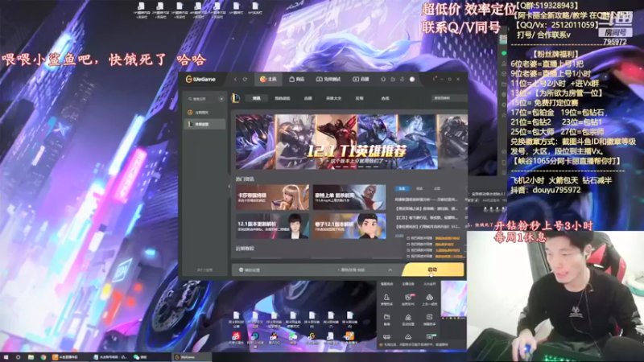644x362 pixels.
Task: Click the search field in the WeGame sidebar
Action: (202, 99)
